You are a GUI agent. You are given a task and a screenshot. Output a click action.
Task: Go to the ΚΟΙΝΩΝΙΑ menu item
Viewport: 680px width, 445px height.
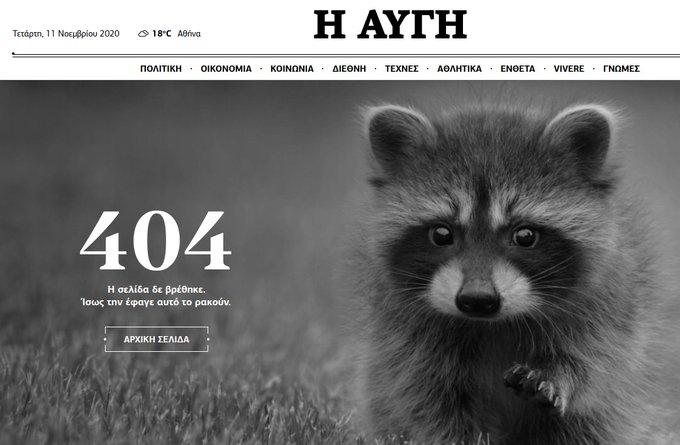(x=292, y=69)
